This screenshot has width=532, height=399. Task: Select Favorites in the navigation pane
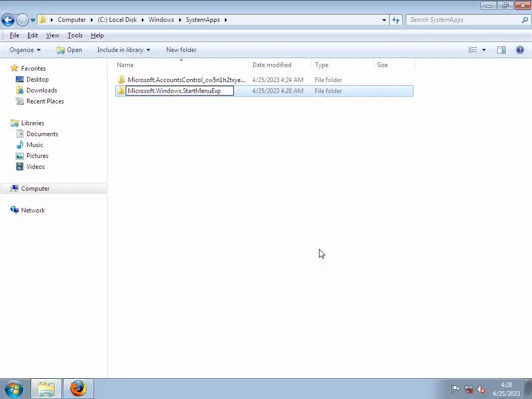(x=33, y=69)
